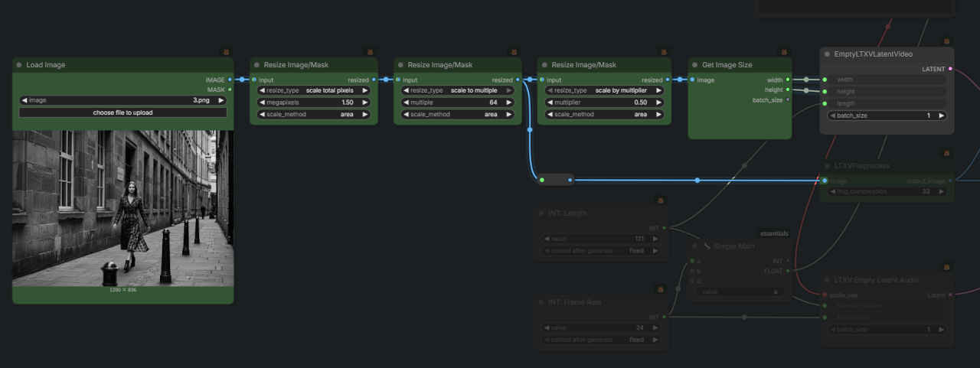Collapse the Load Image node using its title dot
The image size is (980, 368).
[18, 65]
